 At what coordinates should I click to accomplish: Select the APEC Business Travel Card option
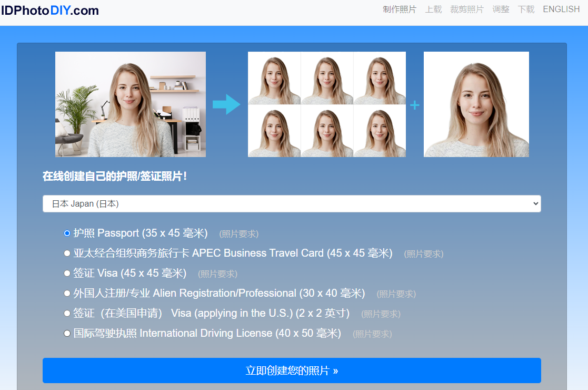click(67, 253)
